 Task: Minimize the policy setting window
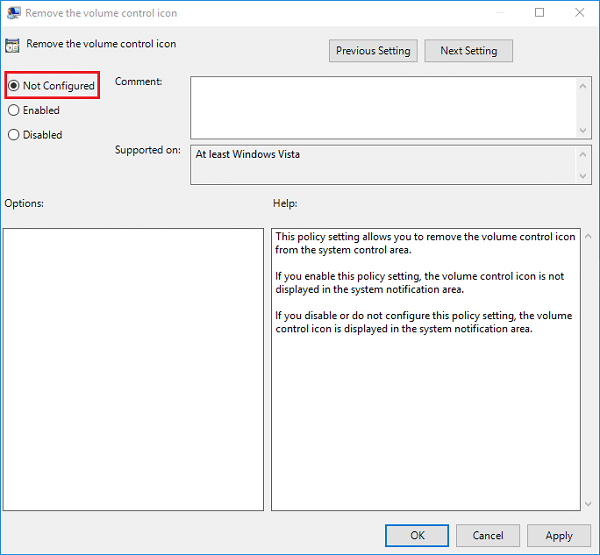pos(493,13)
